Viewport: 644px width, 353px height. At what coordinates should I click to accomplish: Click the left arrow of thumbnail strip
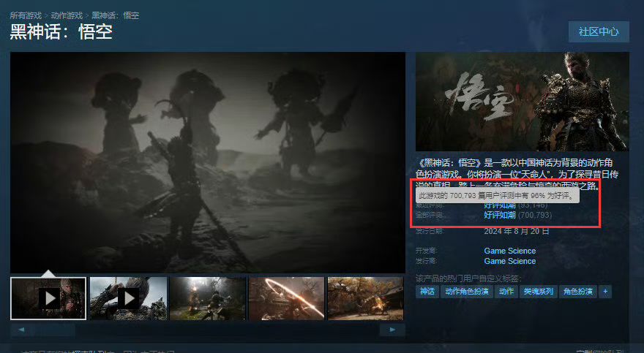tap(21, 330)
